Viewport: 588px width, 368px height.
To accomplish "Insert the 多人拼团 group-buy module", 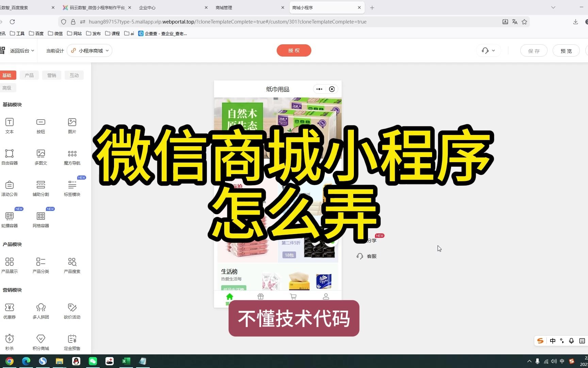I will (41, 311).
